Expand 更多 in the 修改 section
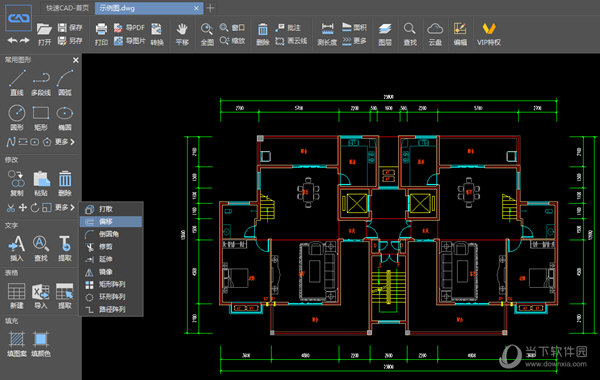The height and width of the screenshot is (380, 600). click(x=64, y=207)
